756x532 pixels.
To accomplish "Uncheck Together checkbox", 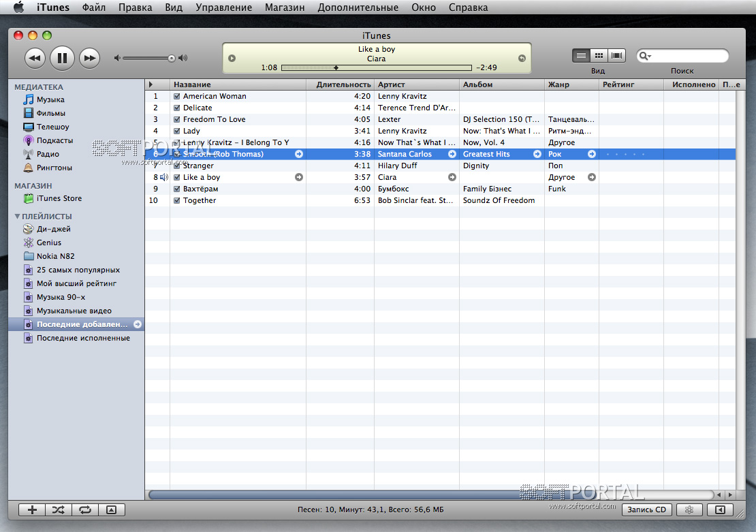I will [177, 200].
